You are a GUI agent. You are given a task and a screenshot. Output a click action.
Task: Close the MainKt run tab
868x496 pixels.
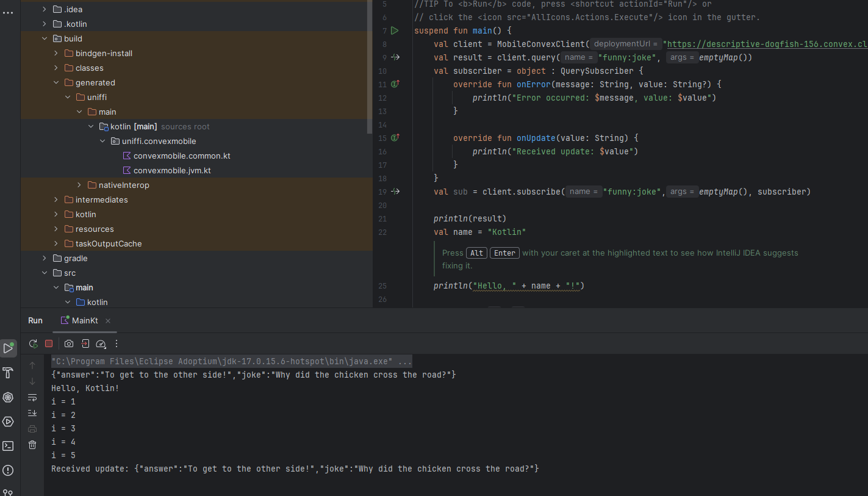108,321
